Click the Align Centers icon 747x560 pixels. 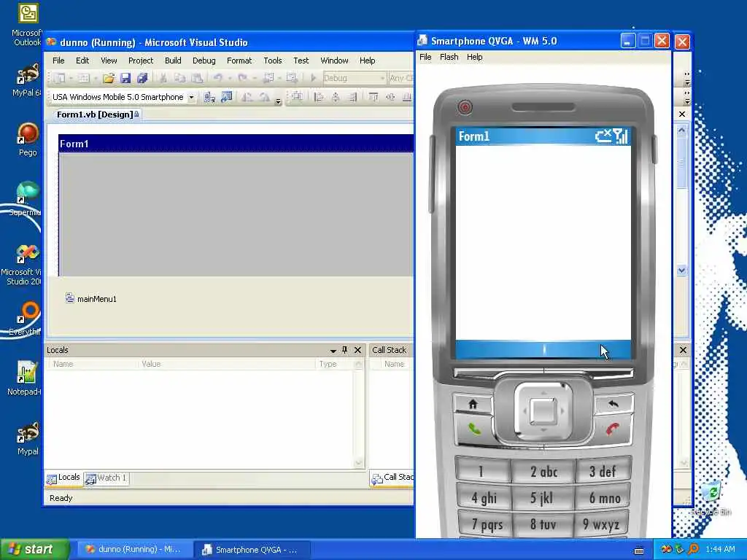pos(336,97)
